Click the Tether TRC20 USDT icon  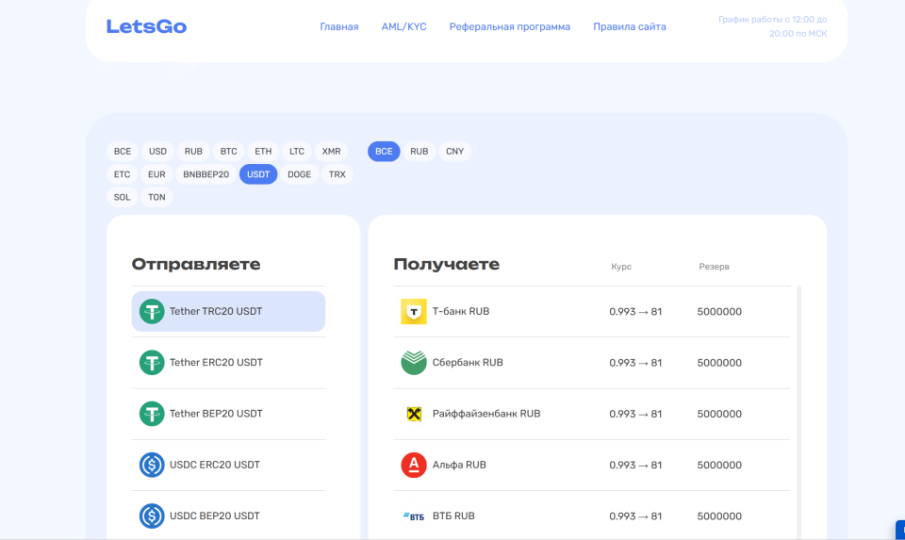152,312
